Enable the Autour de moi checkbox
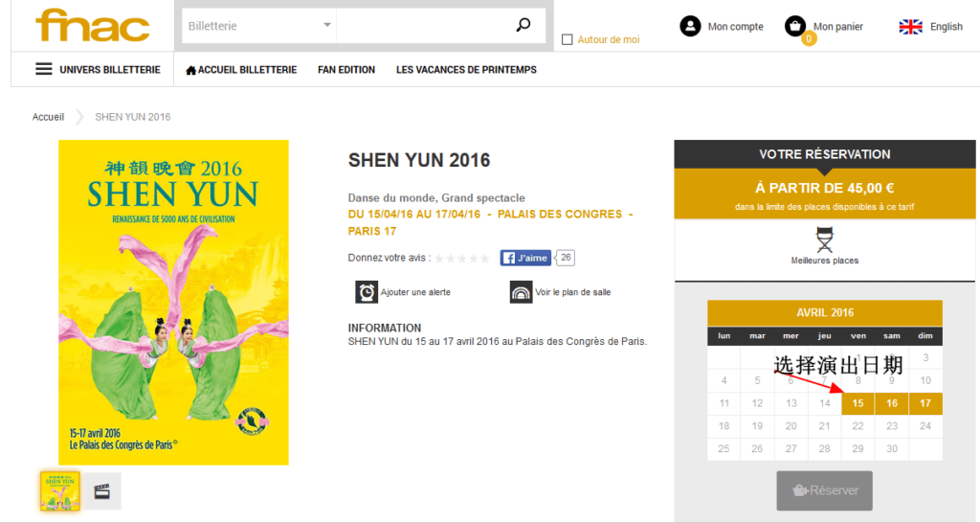 click(568, 39)
